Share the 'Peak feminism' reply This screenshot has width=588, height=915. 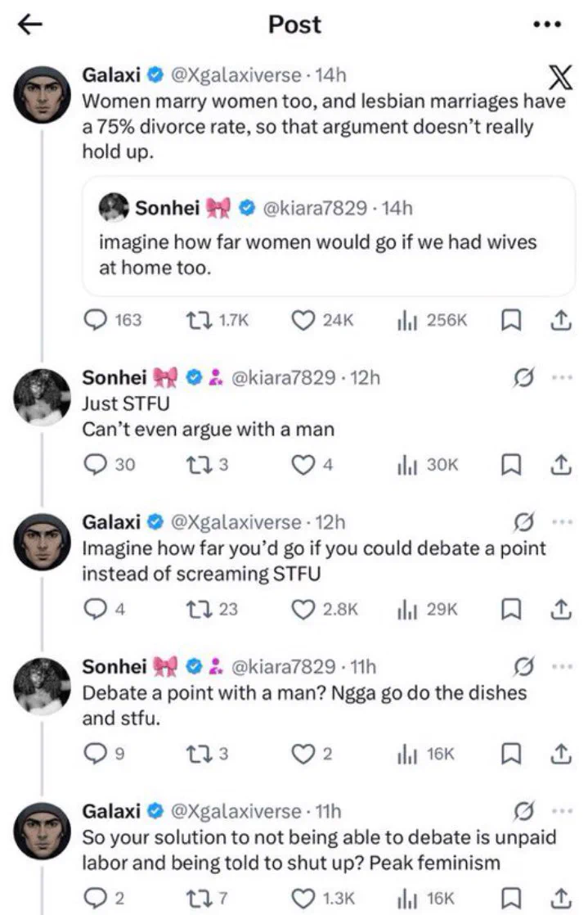(x=560, y=898)
